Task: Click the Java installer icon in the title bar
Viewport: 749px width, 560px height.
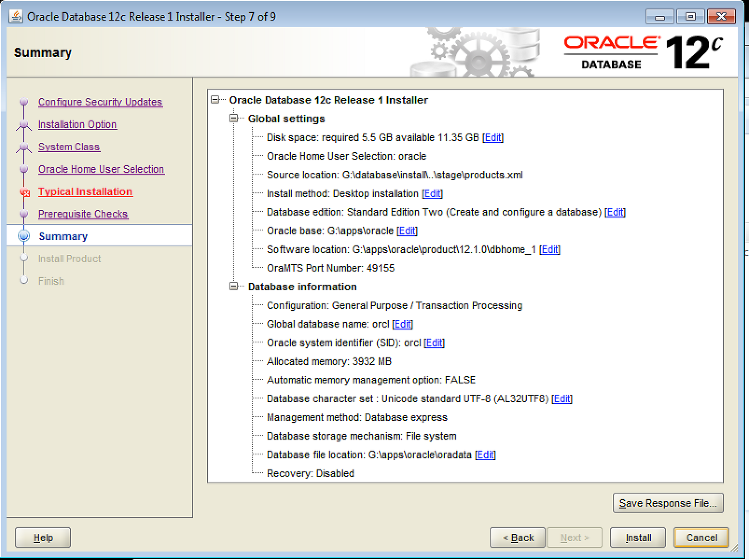Action: [x=16, y=16]
